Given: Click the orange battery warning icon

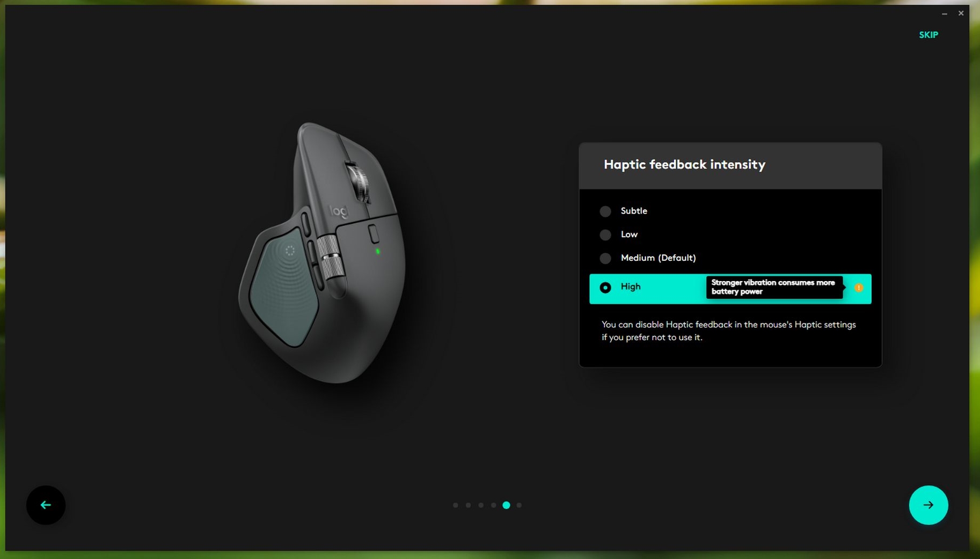Looking at the screenshot, I should tap(858, 288).
